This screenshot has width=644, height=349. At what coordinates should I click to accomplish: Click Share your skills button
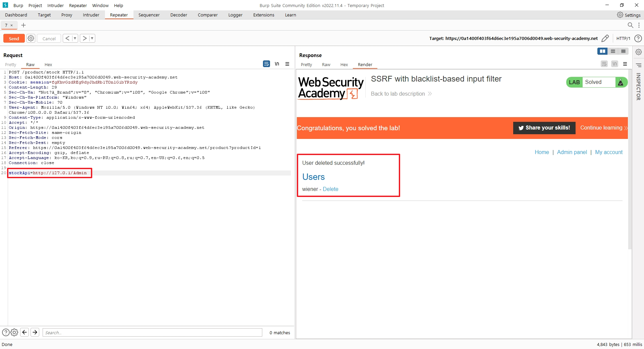click(x=544, y=128)
